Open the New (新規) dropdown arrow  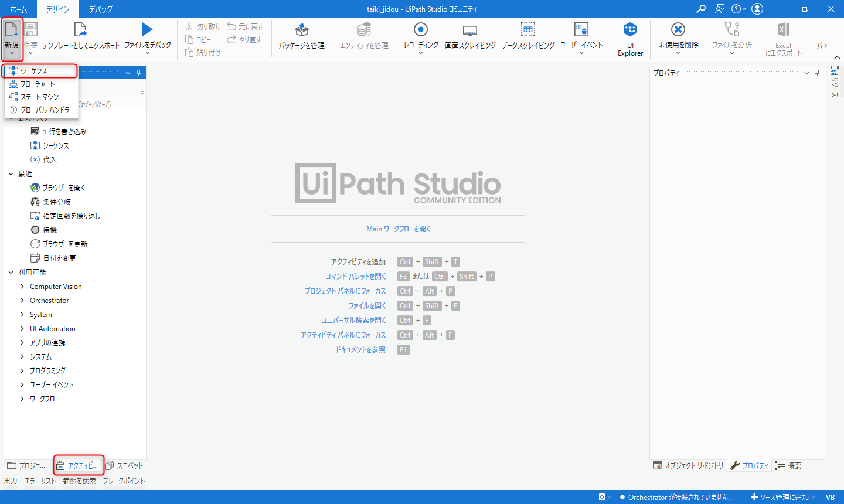tap(12, 53)
